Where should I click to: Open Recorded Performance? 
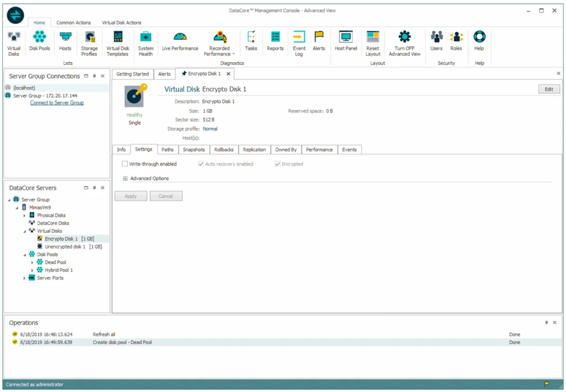[219, 43]
